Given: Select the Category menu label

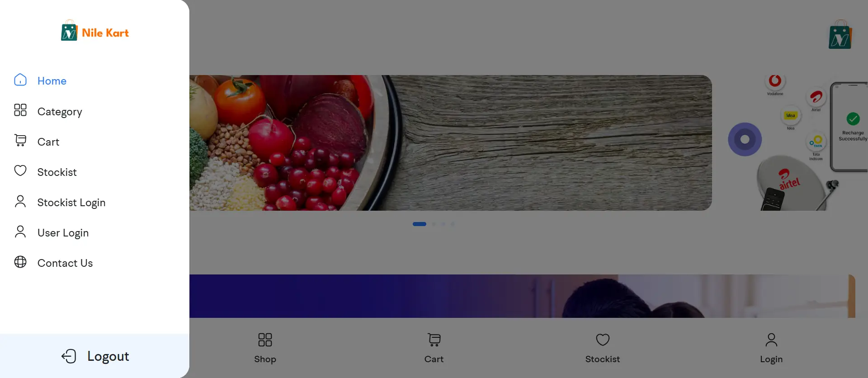Looking at the screenshot, I should (60, 112).
